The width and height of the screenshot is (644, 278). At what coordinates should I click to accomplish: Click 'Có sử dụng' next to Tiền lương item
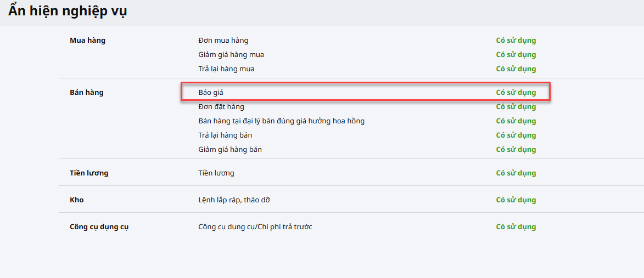coord(516,173)
